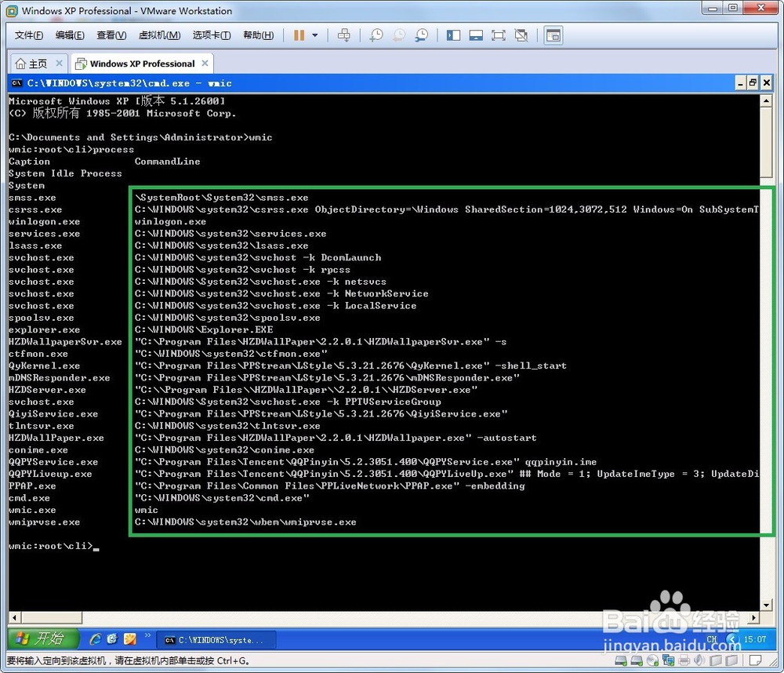Click the C:\WINDOWS\syste... taskbar button
Screen dimensions: 784x673
(216, 640)
